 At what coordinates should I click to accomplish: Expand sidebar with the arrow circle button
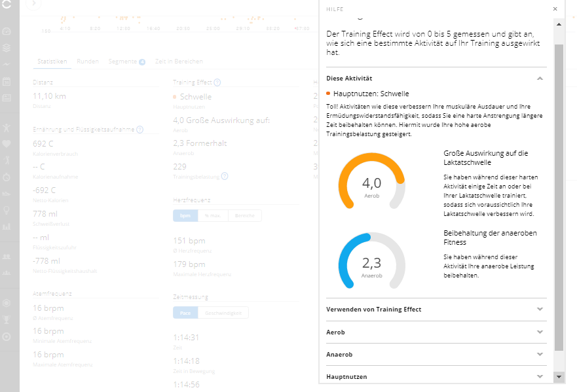(x=33, y=3)
